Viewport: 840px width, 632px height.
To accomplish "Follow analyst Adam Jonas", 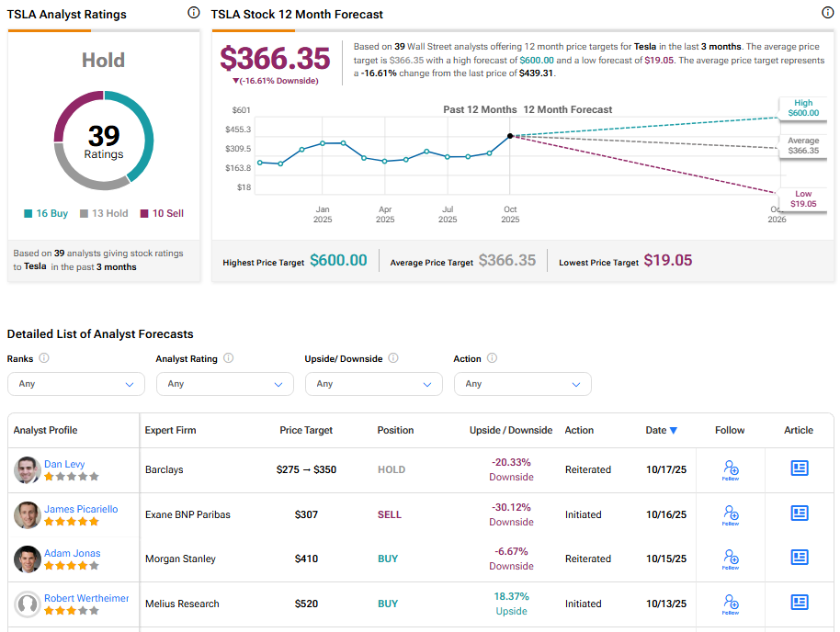I will 731,559.
